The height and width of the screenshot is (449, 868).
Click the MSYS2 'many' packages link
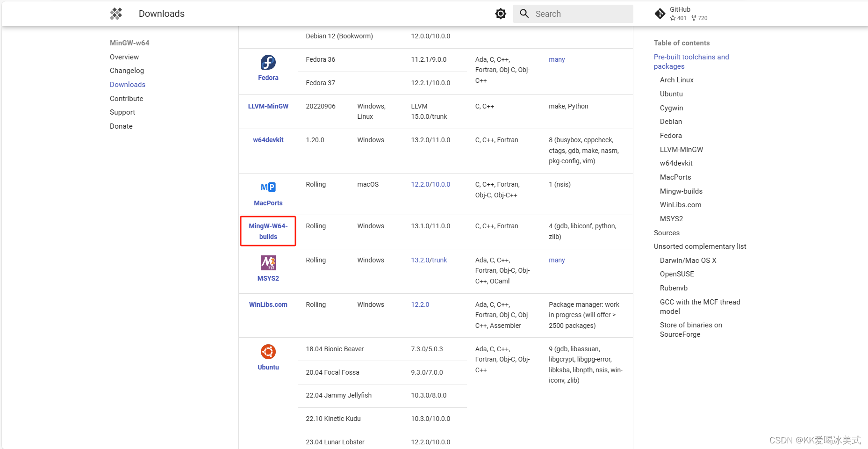click(557, 260)
